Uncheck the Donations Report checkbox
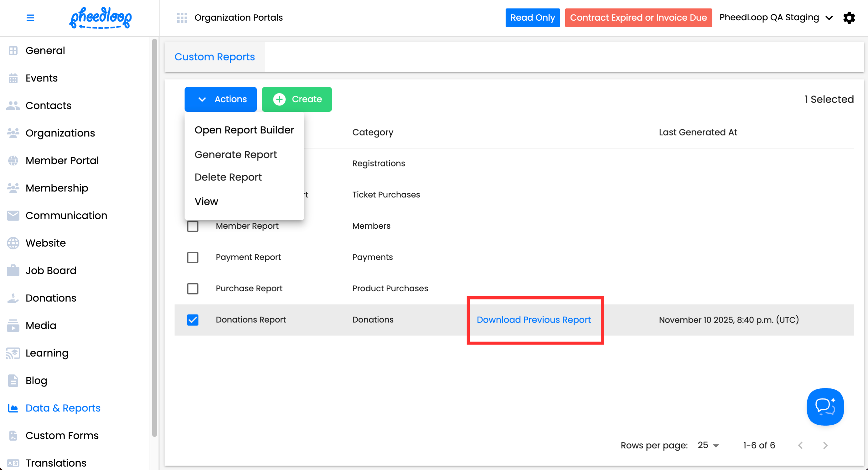868x470 pixels. (193, 320)
